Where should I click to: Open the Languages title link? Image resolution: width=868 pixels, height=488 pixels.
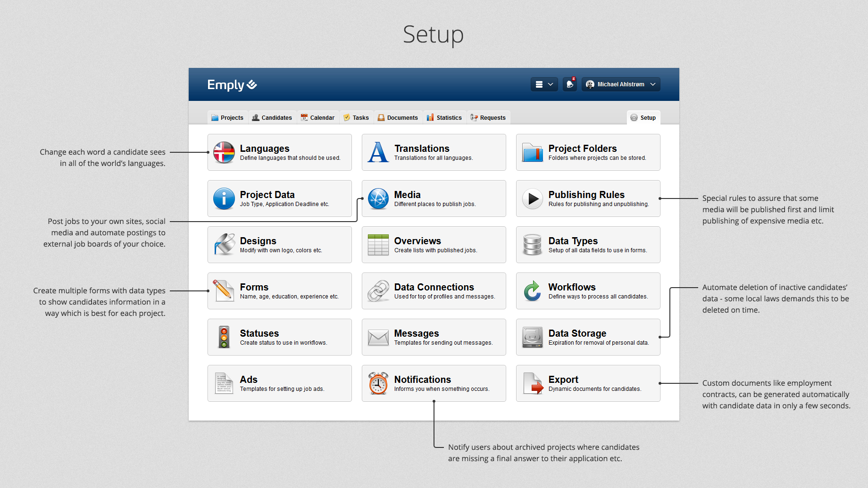point(265,149)
